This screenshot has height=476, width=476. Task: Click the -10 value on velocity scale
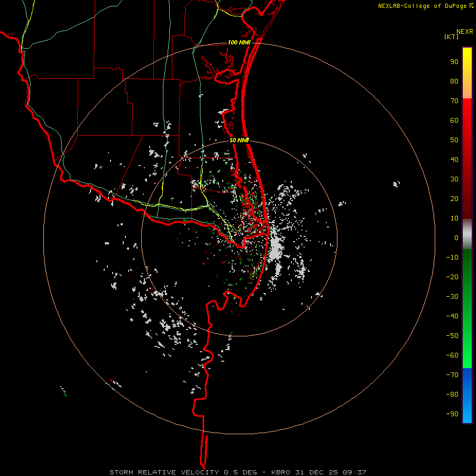click(452, 258)
